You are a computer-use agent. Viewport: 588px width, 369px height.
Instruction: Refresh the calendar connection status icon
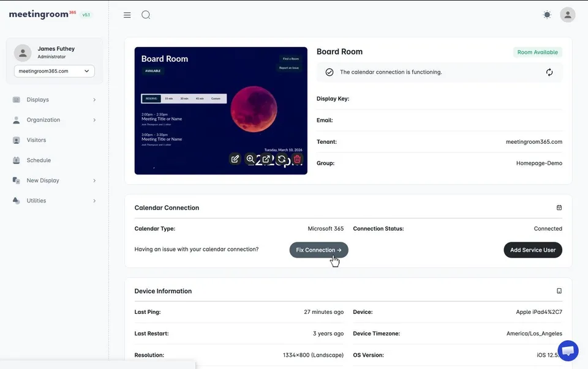[x=549, y=72]
